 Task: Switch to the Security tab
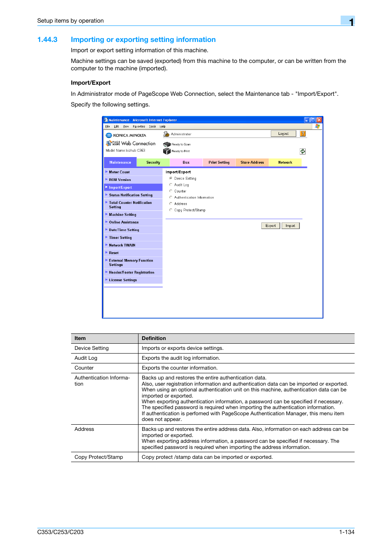tap(153, 162)
